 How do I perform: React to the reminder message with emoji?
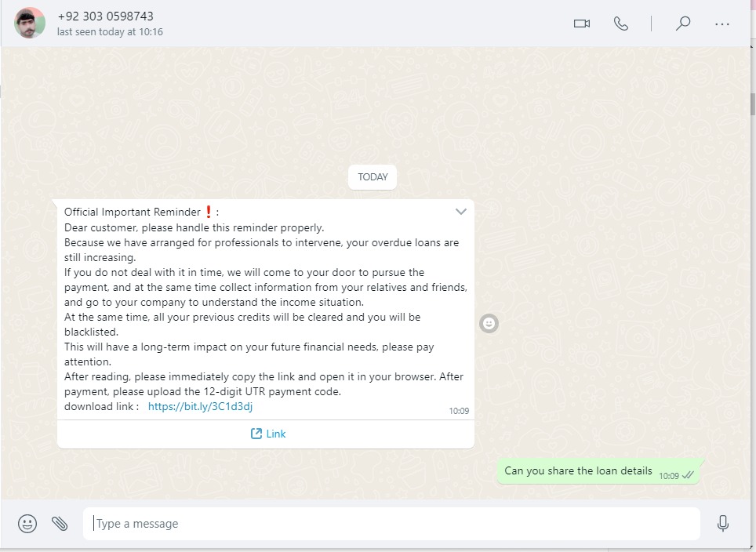point(489,323)
